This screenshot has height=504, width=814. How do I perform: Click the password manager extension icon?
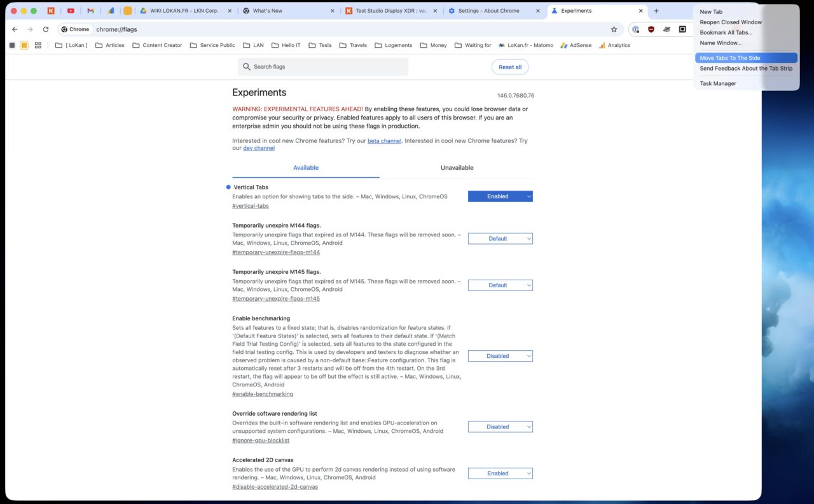(x=635, y=29)
